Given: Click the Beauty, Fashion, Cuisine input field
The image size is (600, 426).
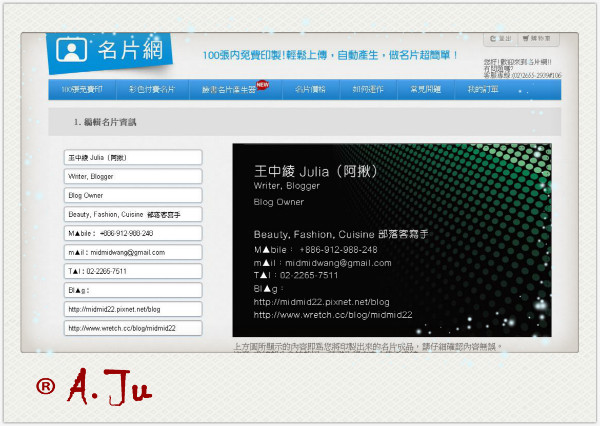Looking at the screenshot, I should point(133,214).
